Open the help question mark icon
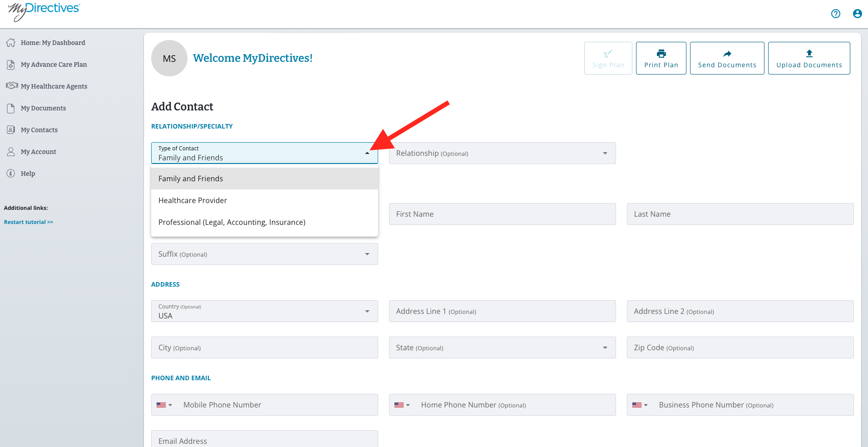The image size is (868, 447). click(x=835, y=14)
